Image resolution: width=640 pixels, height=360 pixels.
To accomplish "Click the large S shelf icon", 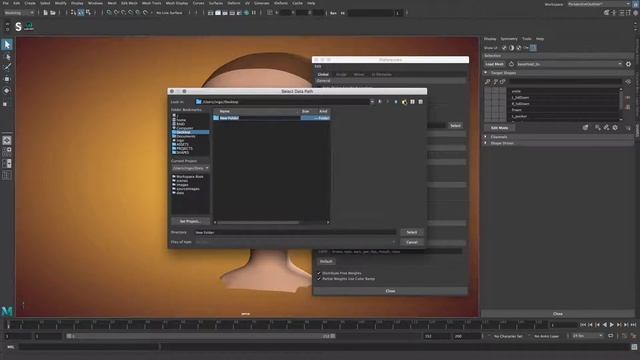I will [x=18, y=27].
